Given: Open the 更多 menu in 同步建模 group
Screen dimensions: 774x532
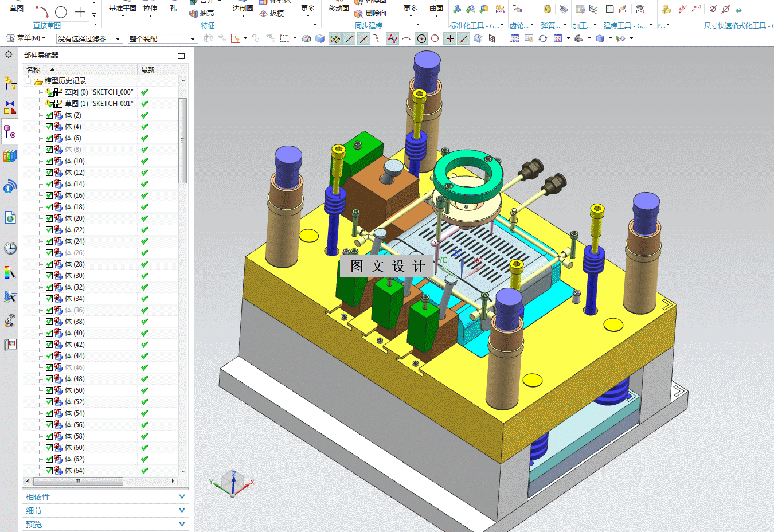Looking at the screenshot, I should tap(411, 10).
